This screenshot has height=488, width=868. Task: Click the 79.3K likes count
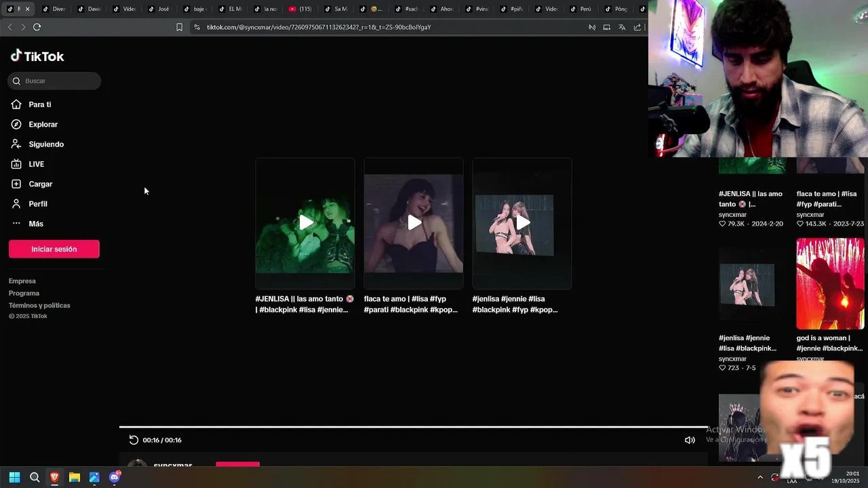point(732,224)
